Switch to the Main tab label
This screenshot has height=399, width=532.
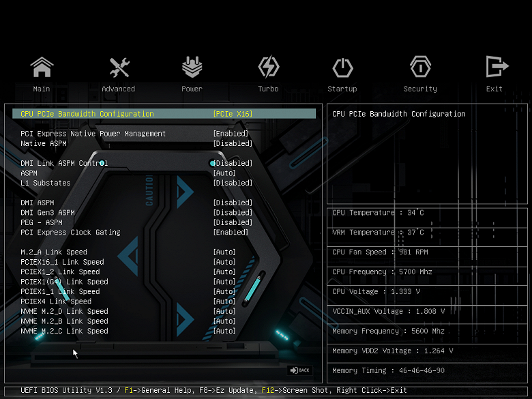pos(42,89)
